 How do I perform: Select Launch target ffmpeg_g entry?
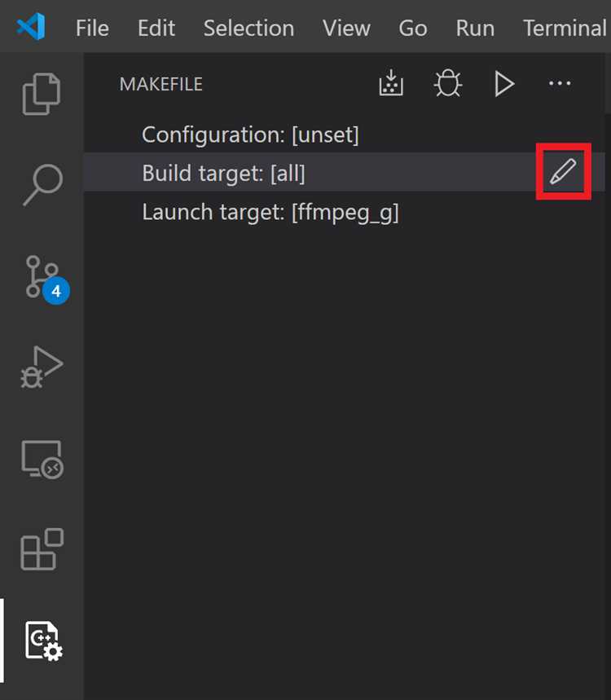tap(270, 212)
